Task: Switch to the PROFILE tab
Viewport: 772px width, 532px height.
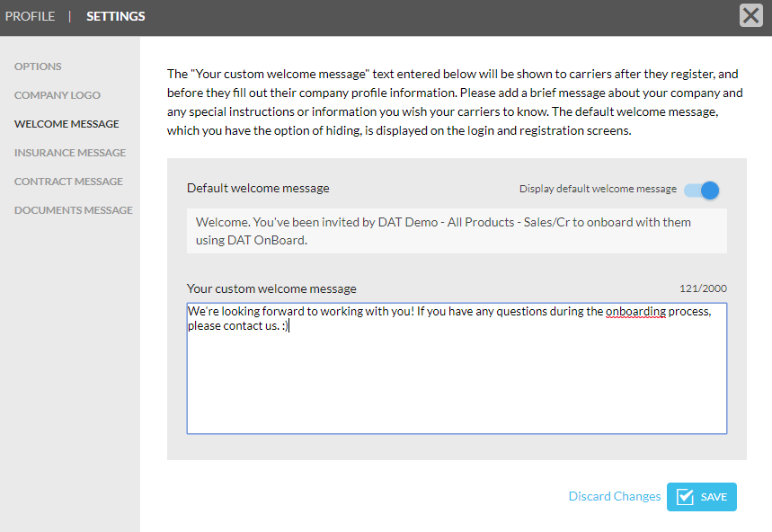Action: click(x=30, y=16)
